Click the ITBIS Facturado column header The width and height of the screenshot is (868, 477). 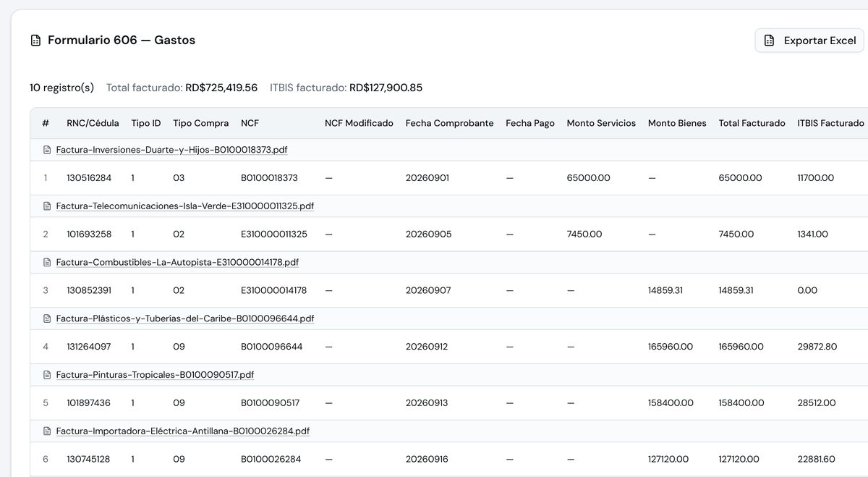(830, 123)
